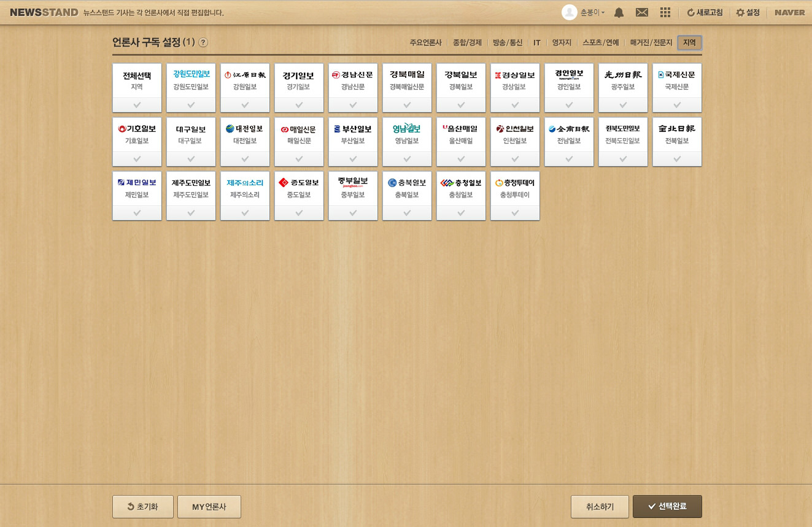Toggle the 강원일보 subscription checkmark
Image resolution: width=812 pixels, height=527 pixels.
tap(245, 105)
